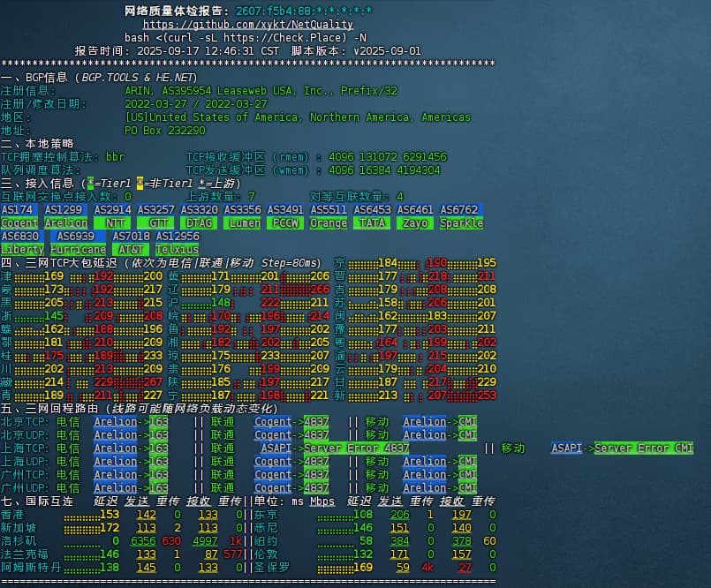
Task: Click the Arelion tag under AS1299
Action: (65, 223)
